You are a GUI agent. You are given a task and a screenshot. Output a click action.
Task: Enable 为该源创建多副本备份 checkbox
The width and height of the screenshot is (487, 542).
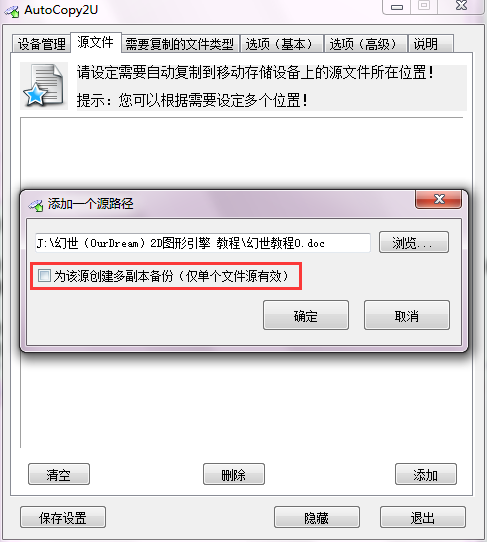tap(44, 276)
